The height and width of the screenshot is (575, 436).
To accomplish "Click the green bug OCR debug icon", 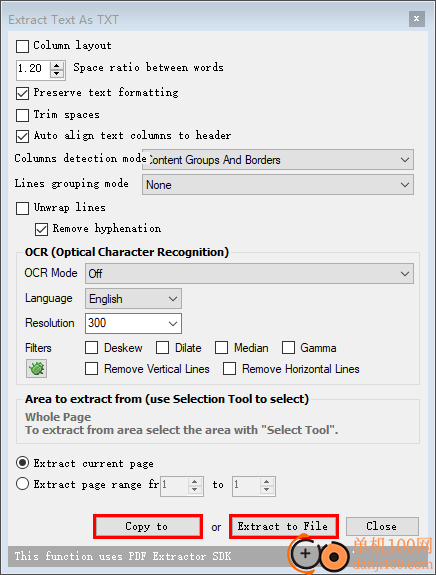I will click(36, 368).
